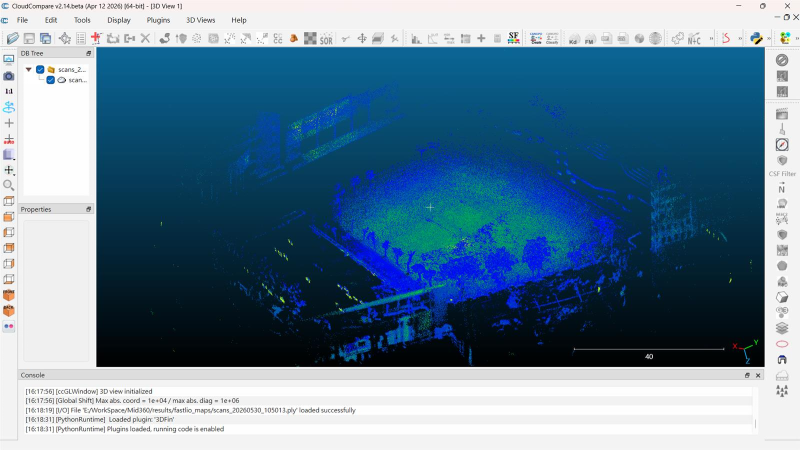Click the Save icon in the toolbar
The height and width of the screenshot is (450, 800).
29,38
